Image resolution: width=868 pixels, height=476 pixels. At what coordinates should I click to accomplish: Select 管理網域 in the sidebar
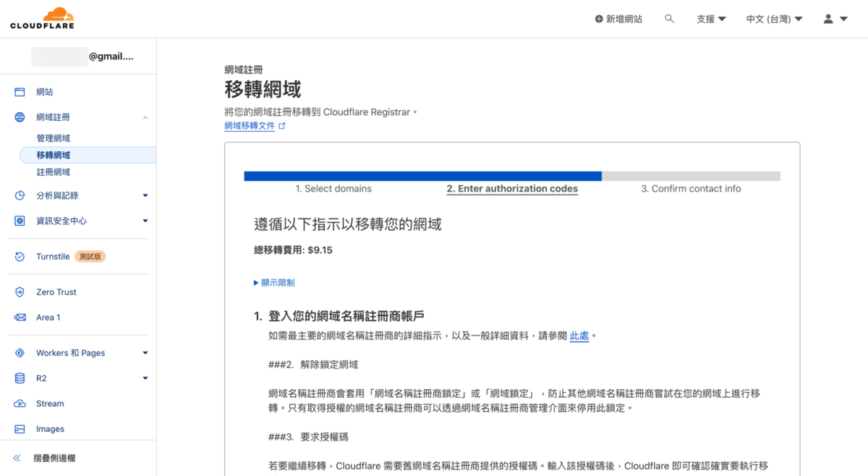click(54, 138)
